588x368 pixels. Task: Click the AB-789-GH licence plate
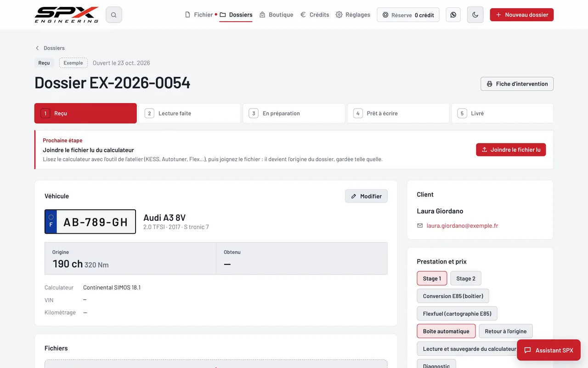(x=90, y=222)
